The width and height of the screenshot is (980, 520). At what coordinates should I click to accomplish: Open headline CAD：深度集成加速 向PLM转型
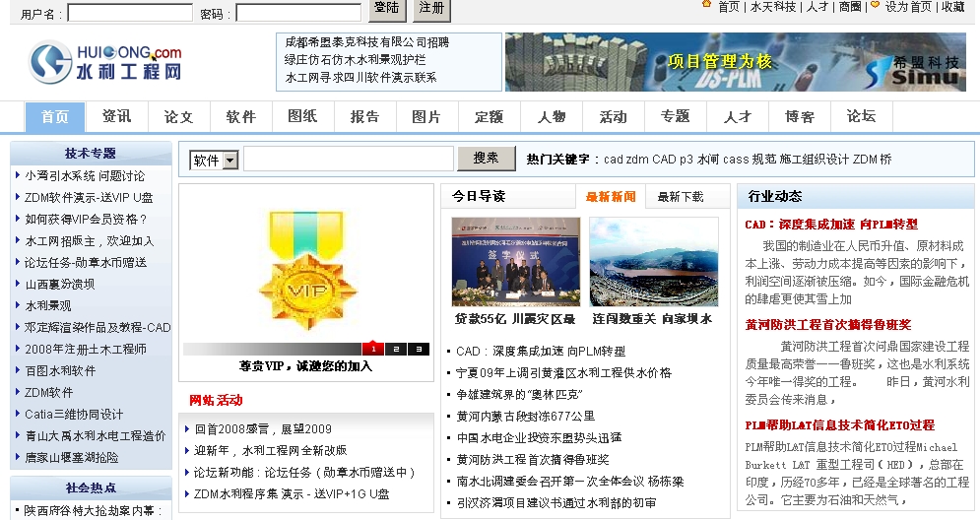tap(831, 225)
